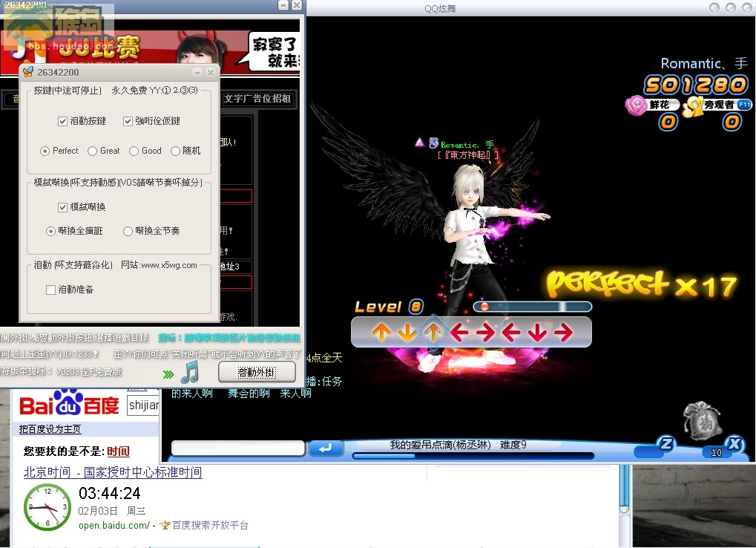This screenshot has width=756, height=548.
Task: Click the genie lamp icon beside 百度搜索开放平台
Action: (165, 525)
